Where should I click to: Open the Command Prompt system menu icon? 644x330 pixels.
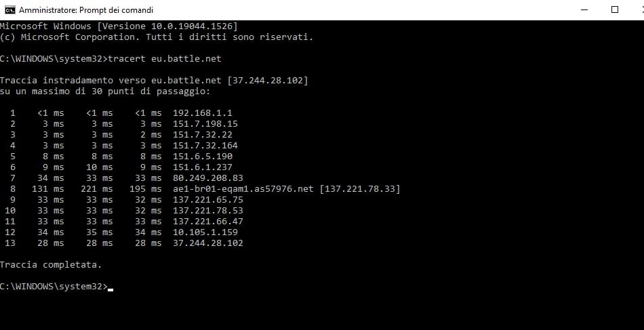point(9,9)
